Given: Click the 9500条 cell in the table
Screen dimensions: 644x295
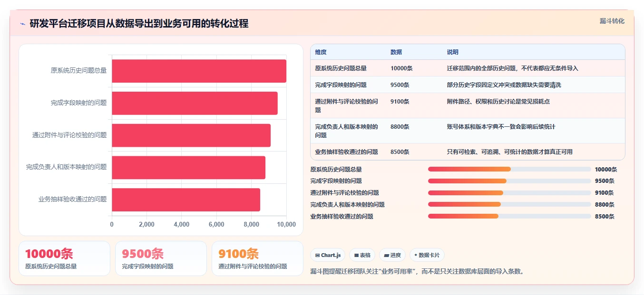Looking at the screenshot, I should coord(400,85).
